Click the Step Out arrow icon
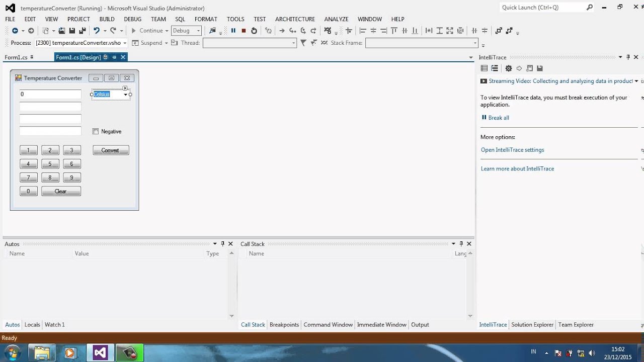644x362 pixels. coord(313,31)
